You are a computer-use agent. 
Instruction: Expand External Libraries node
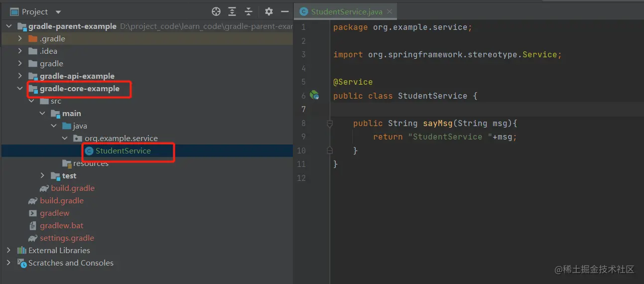pos(8,250)
